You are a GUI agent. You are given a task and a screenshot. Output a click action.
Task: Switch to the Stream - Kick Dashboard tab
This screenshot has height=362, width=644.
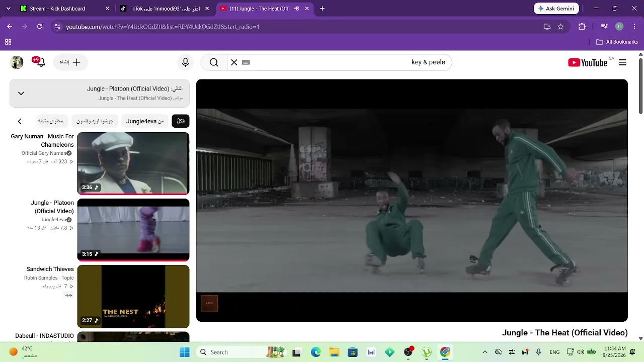point(64,9)
